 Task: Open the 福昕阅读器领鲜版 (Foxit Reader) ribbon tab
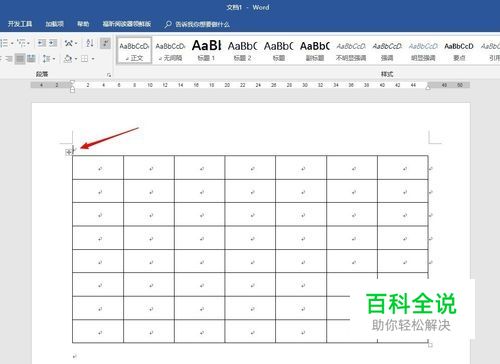tap(127, 24)
